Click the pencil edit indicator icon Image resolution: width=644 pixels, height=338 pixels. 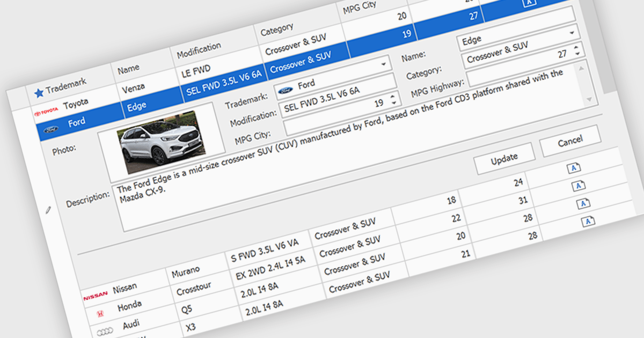[x=49, y=210]
